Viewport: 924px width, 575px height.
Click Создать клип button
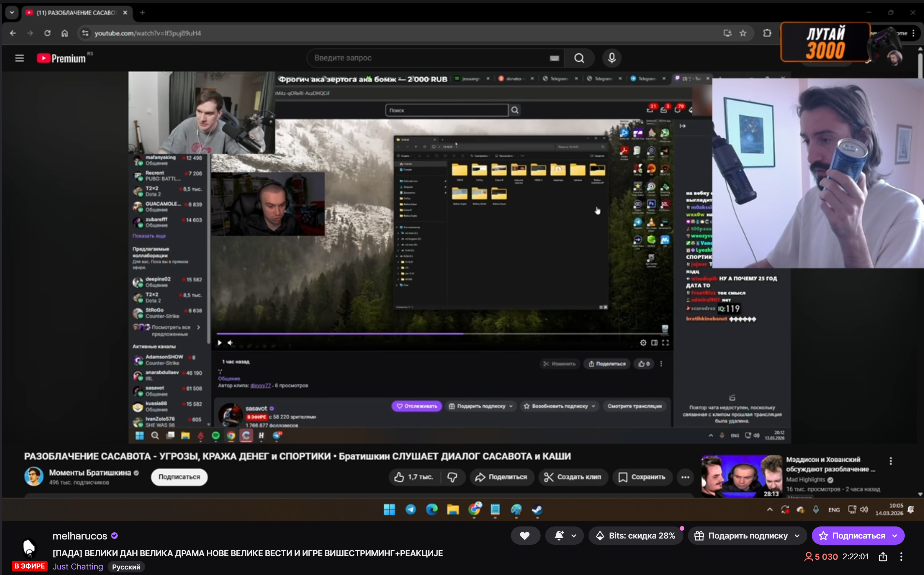pyautogui.click(x=573, y=477)
